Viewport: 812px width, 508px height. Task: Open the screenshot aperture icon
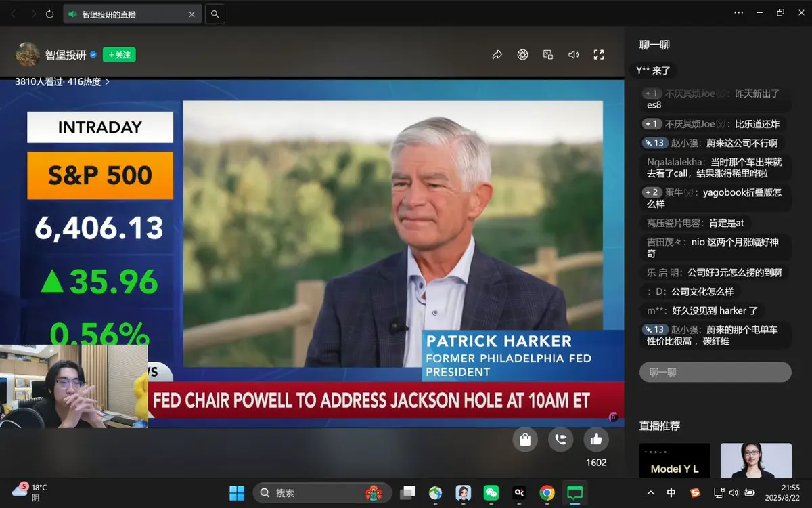[x=522, y=55]
